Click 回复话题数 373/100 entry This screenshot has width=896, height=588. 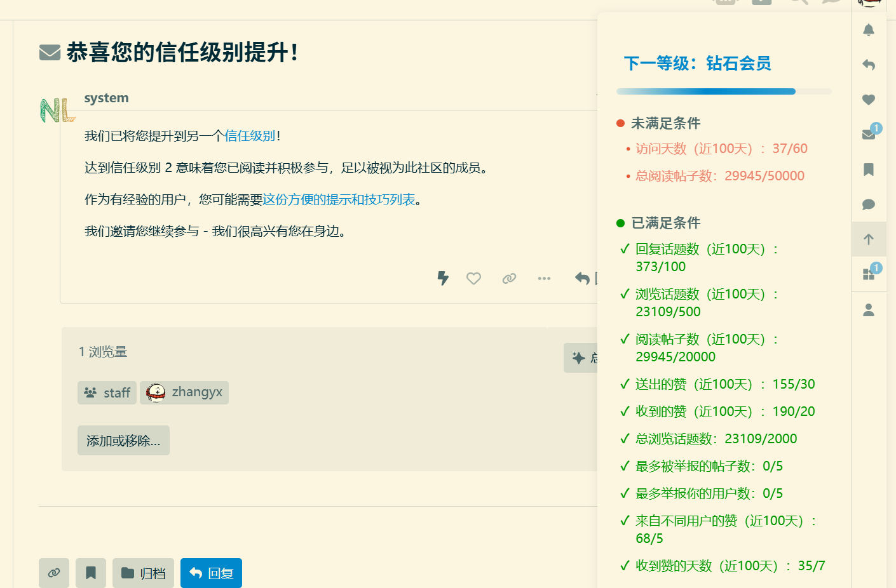pyautogui.click(x=707, y=258)
